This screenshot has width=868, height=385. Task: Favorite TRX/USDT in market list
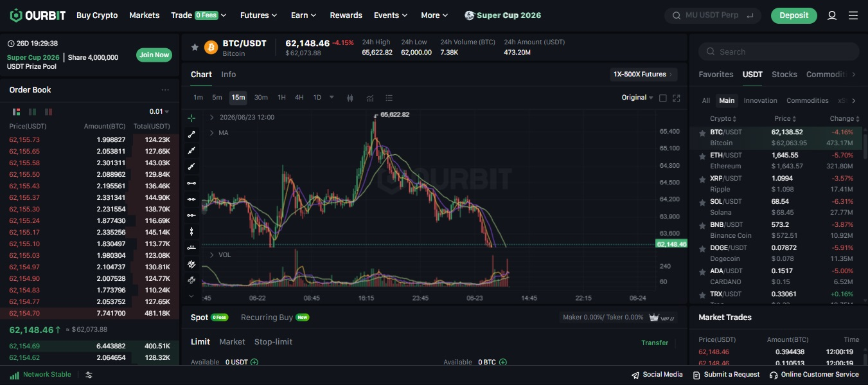(702, 294)
